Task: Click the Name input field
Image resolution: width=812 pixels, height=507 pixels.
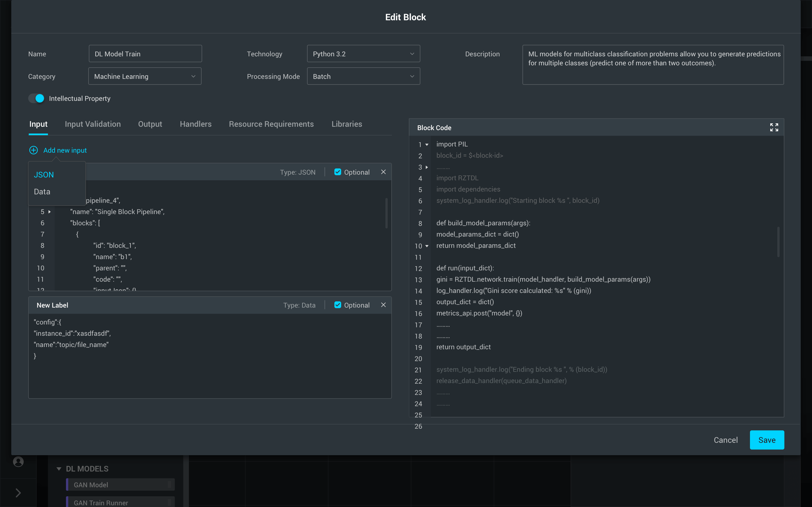Action: click(144, 54)
